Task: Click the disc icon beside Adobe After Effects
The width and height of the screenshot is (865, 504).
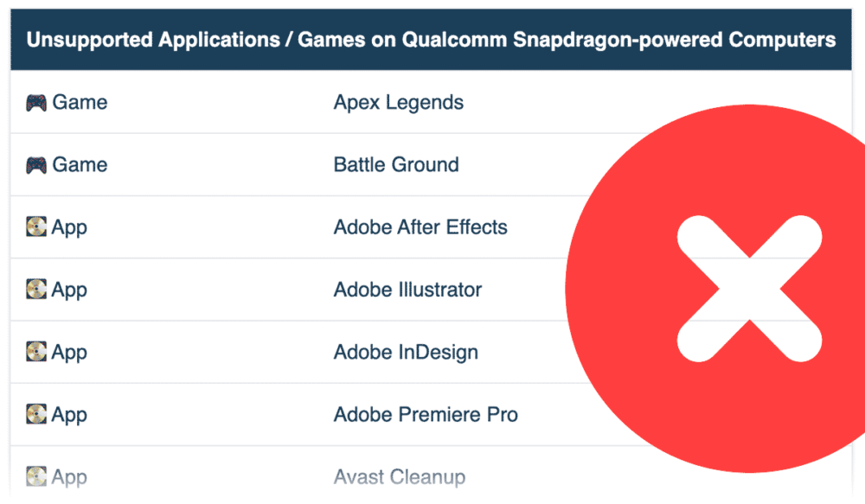Action: click(x=35, y=226)
